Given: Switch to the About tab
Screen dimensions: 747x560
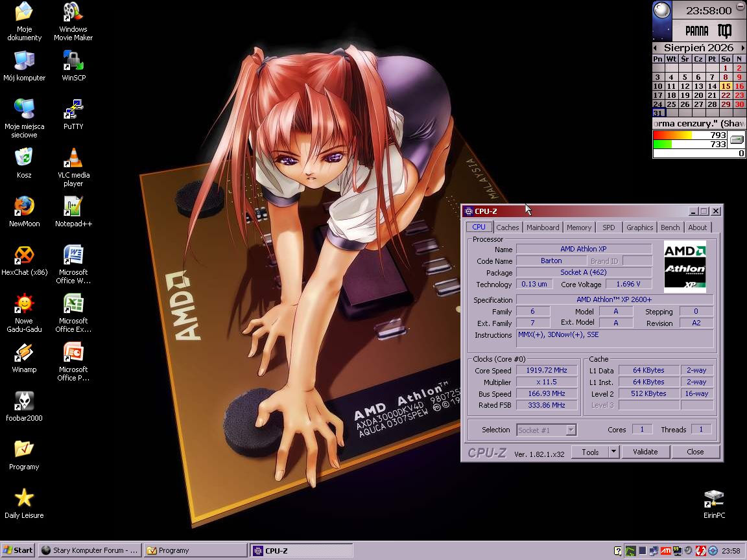Looking at the screenshot, I should coord(697,227).
